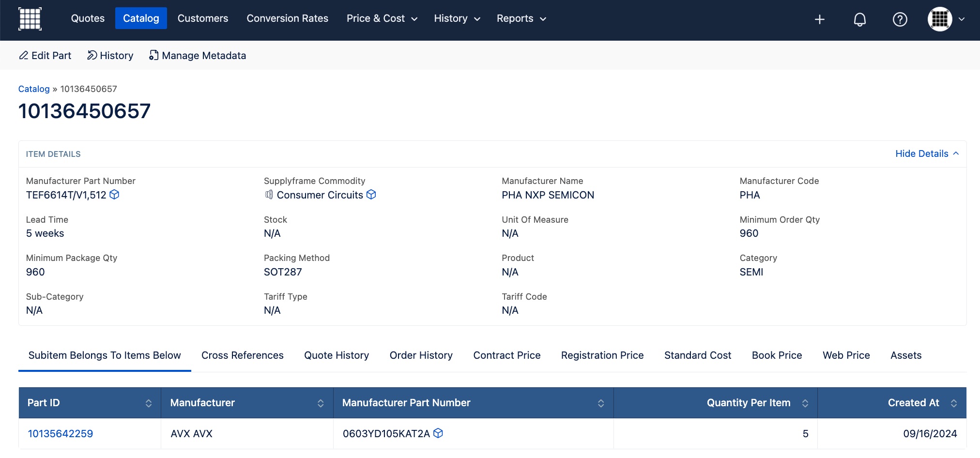Switch to the Order History tab
This screenshot has width=980, height=458.
click(421, 355)
